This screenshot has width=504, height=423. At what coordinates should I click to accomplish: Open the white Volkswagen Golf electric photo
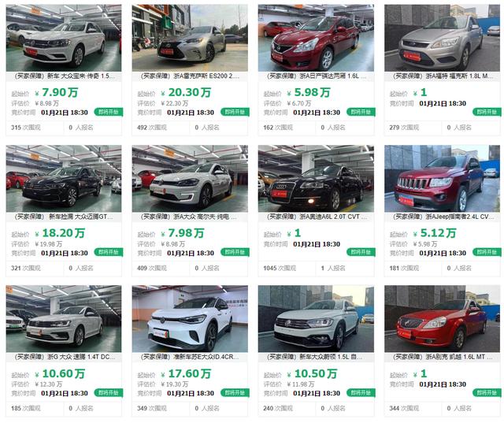[x=190, y=178]
